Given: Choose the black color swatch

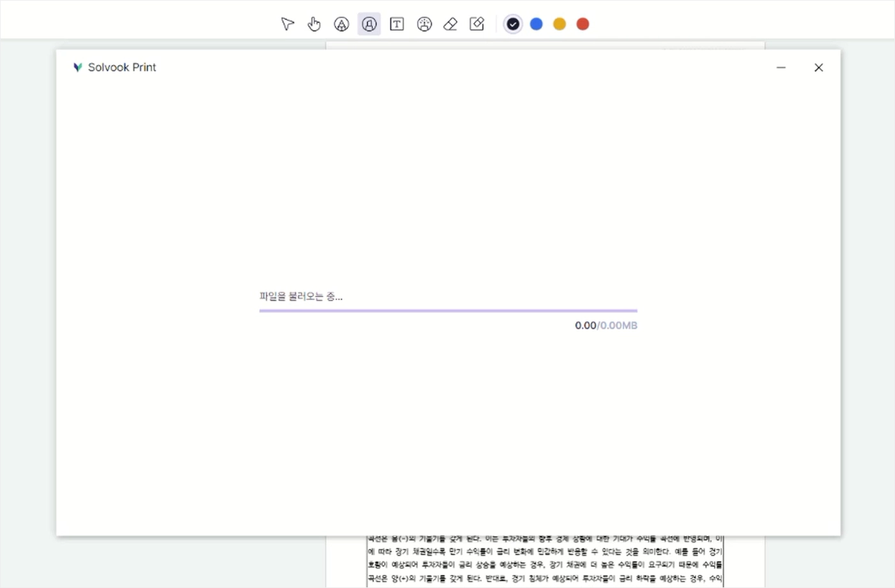Looking at the screenshot, I should point(513,24).
